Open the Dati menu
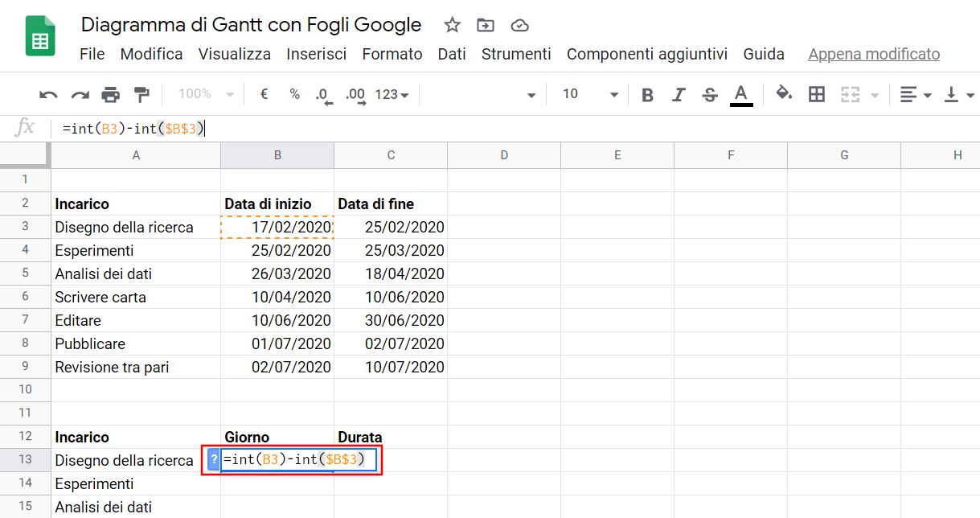Viewport: 980px width, 518px height. pos(452,54)
